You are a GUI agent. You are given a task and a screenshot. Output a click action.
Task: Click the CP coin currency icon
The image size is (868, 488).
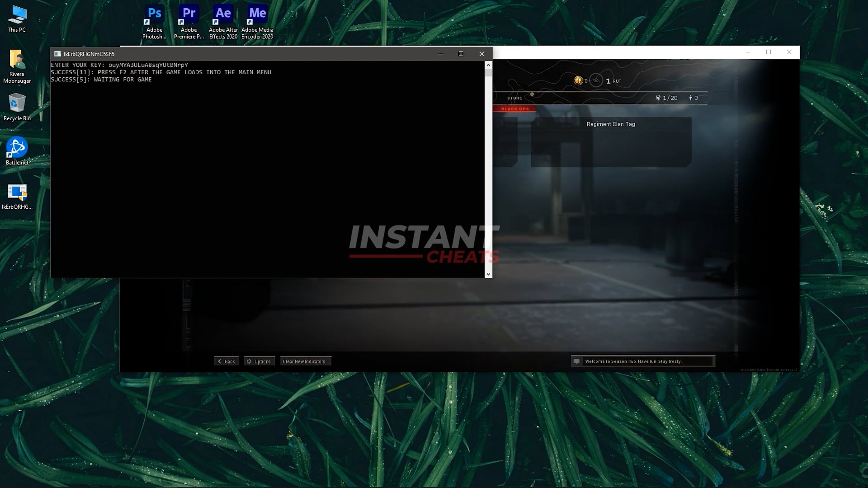tap(578, 80)
